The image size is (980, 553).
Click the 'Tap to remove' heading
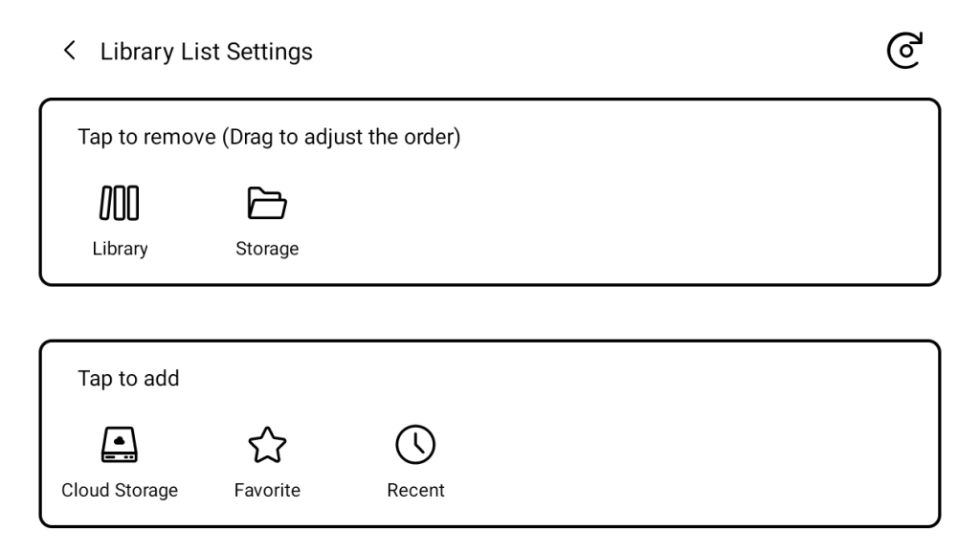click(x=147, y=138)
